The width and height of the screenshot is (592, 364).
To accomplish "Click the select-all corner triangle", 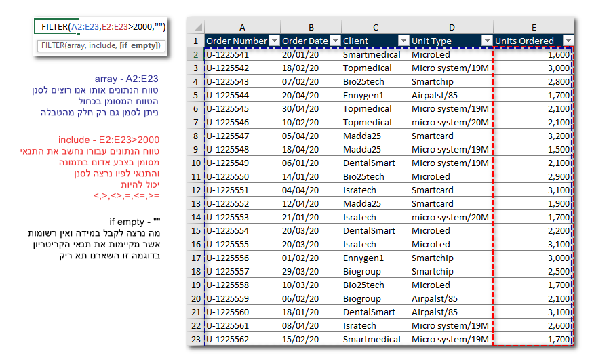I will point(198,27).
